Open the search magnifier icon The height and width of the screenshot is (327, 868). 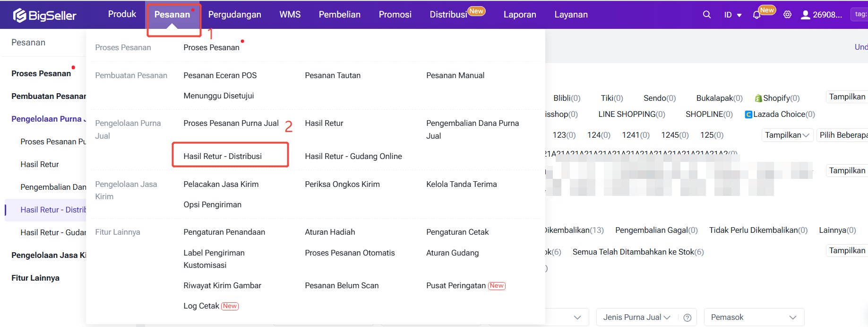707,15
